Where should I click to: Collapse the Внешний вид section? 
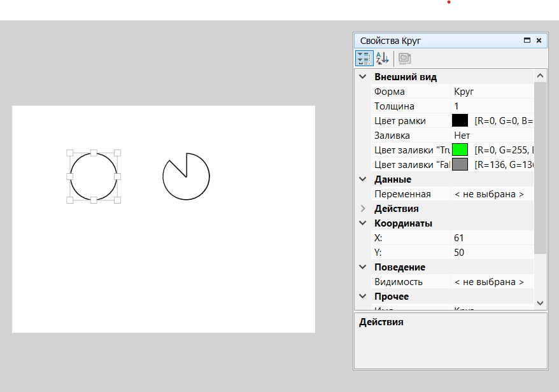coord(363,77)
